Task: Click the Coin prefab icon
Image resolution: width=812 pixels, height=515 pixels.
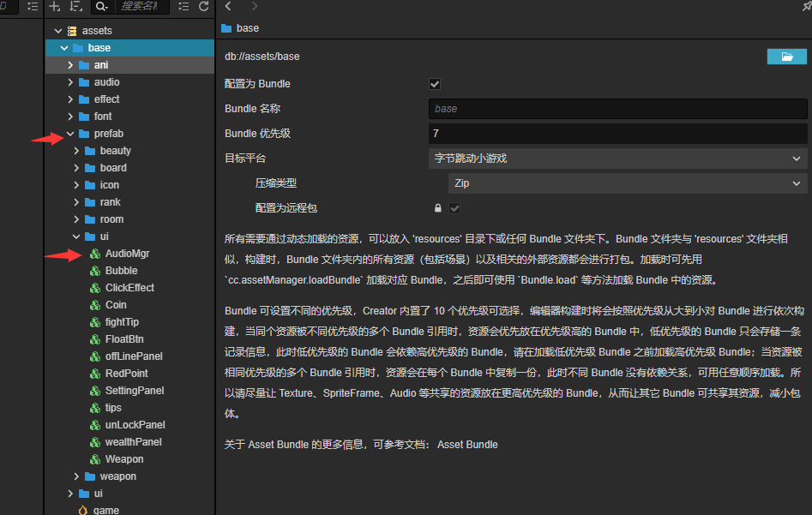Action: (x=95, y=305)
